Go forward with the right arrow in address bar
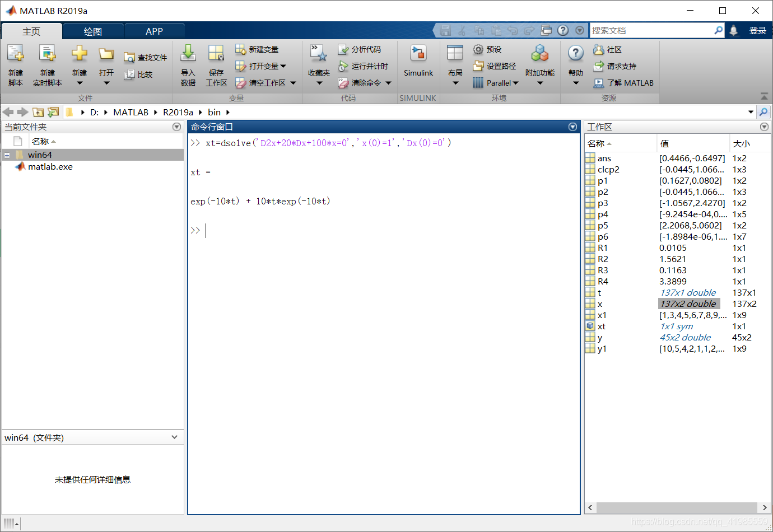 point(23,112)
